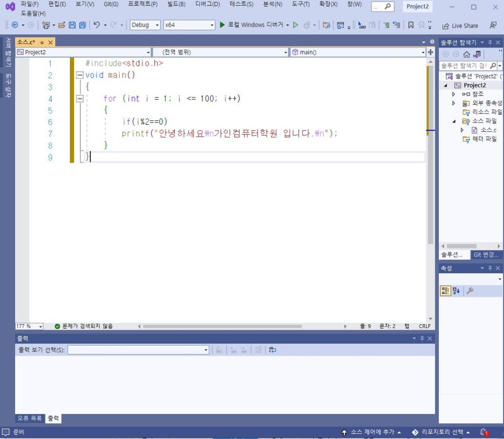Open the 편집(E) menu
This screenshot has width=504, height=439.
tap(57, 4)
